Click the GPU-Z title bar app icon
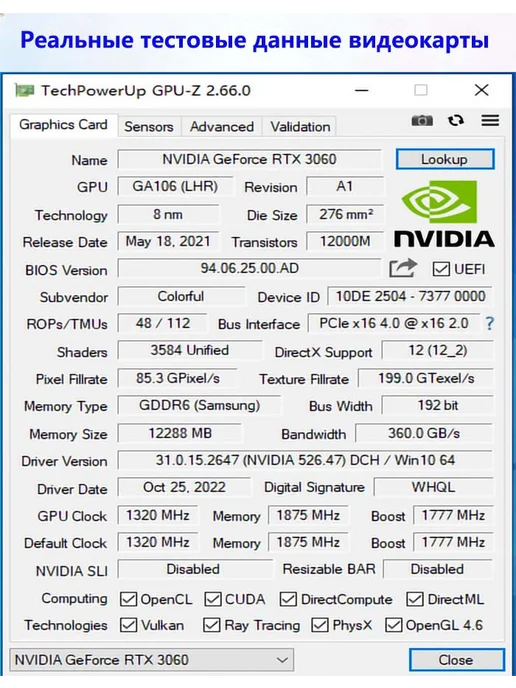The width and height of the screenshot is (516, 688). coord(25,90)
